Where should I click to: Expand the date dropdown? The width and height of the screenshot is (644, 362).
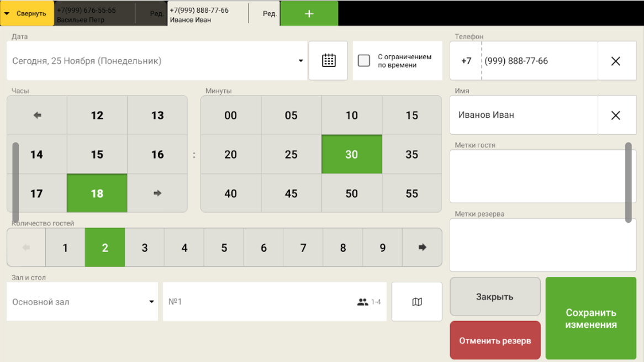[x=300, y=61]
